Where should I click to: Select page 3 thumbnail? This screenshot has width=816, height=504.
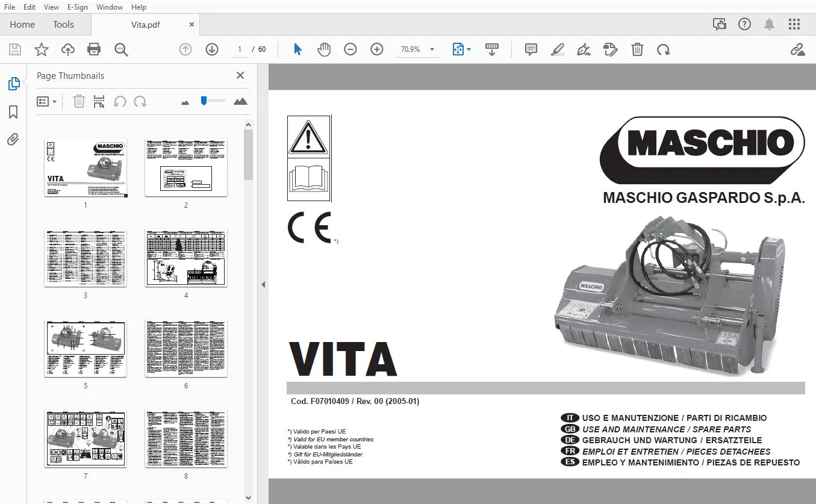tap(86, 257)
